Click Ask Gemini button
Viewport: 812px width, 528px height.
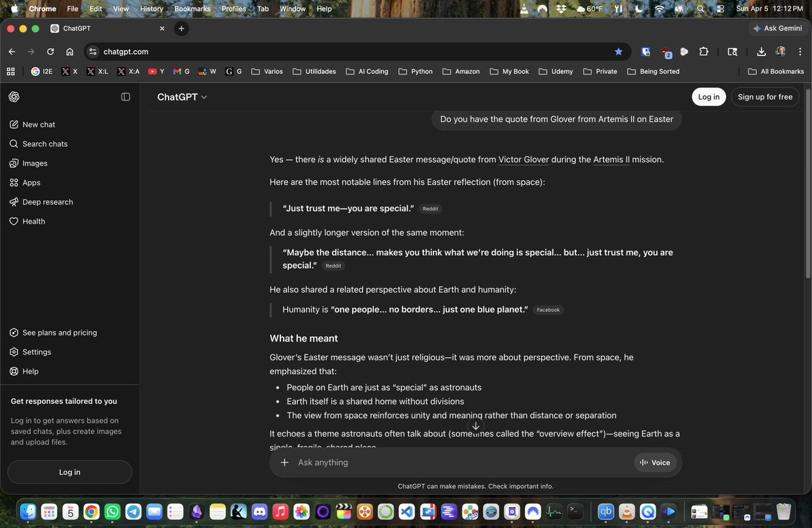click(x=777, y=28)
